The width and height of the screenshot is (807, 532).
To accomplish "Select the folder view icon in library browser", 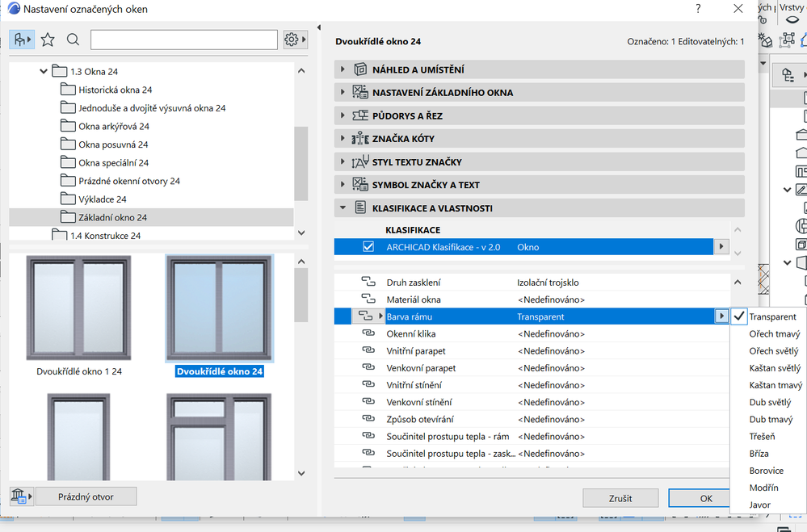I will click(x=21, y=38).
